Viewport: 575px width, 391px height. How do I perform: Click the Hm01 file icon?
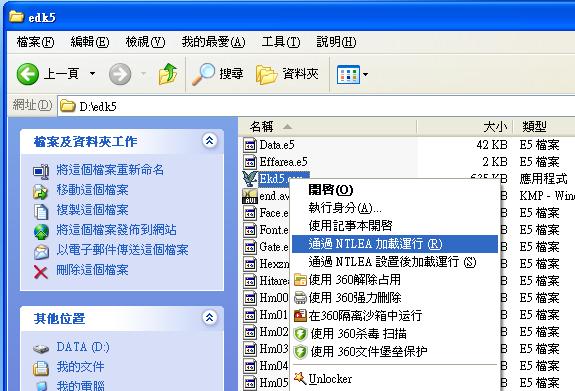click(x=250, y=315)
